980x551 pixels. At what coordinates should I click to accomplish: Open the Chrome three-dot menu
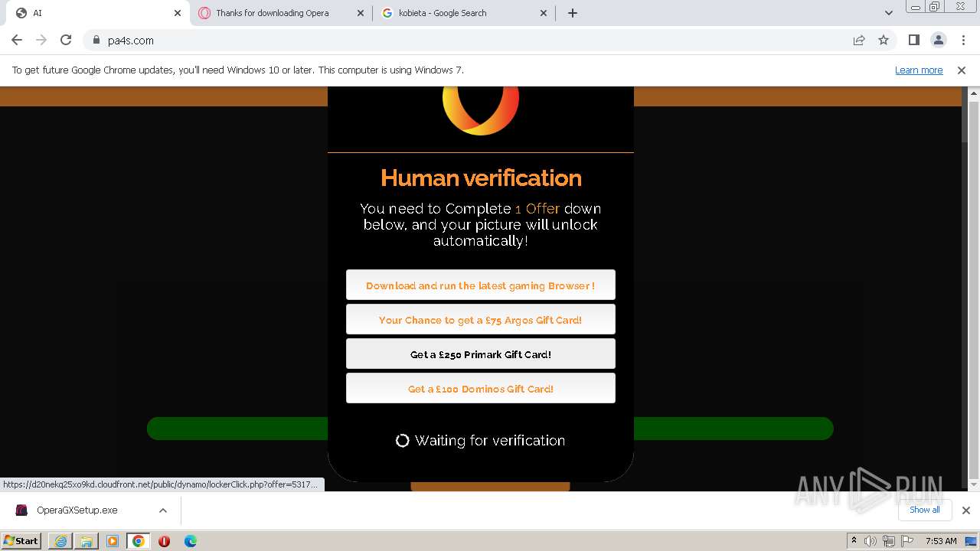pyautogui.click(x=963, y=40)
